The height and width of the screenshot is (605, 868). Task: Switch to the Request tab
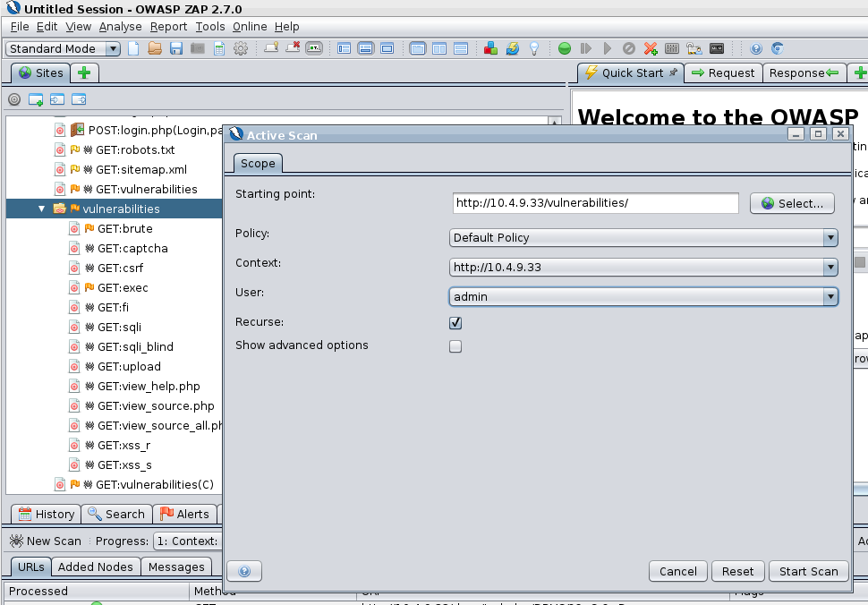tap(723, 73)
